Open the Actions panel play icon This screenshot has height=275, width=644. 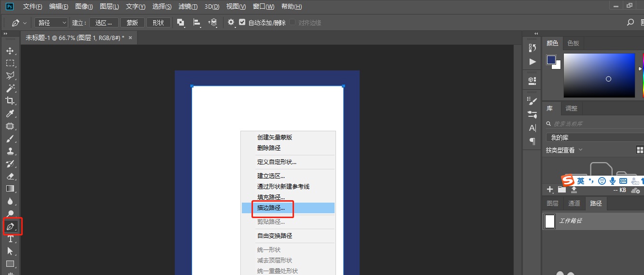pos(532,61)
